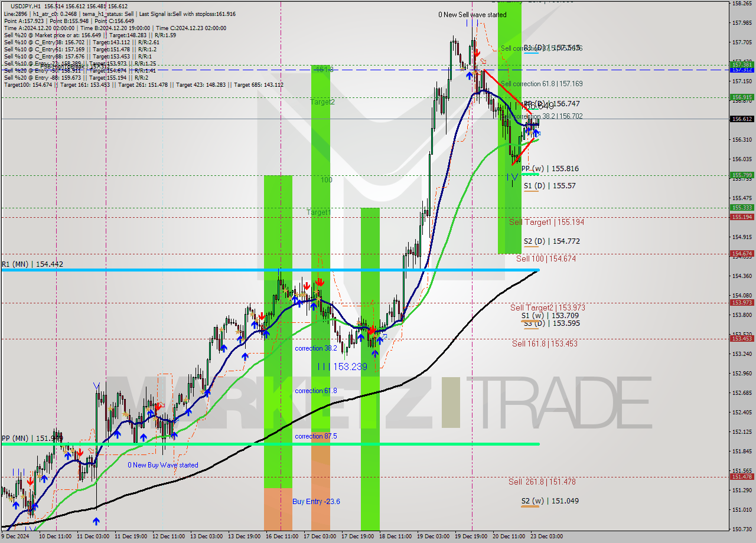Click the green 157.281 price axis tag
Viewport: 756px width, 543px height.
click(x=742, y=64)
